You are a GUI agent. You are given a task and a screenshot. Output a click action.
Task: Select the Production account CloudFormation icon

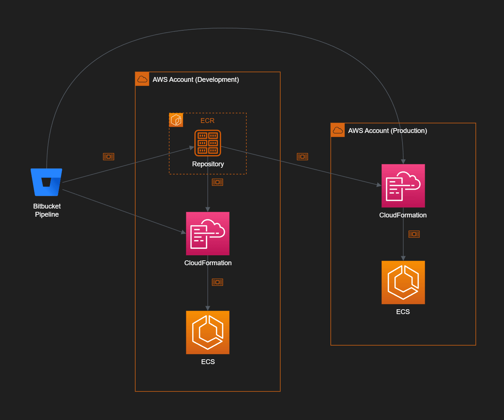point(403,186)
